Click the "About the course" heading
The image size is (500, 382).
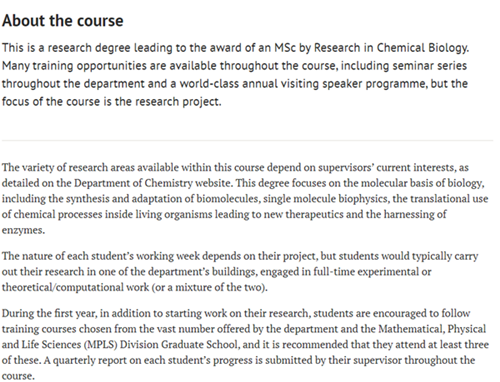coord(63,21)
